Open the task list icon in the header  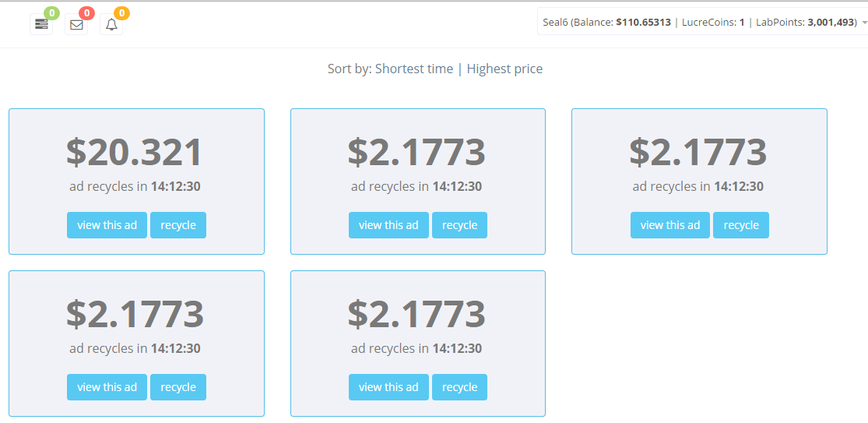[x=41, y=24]
